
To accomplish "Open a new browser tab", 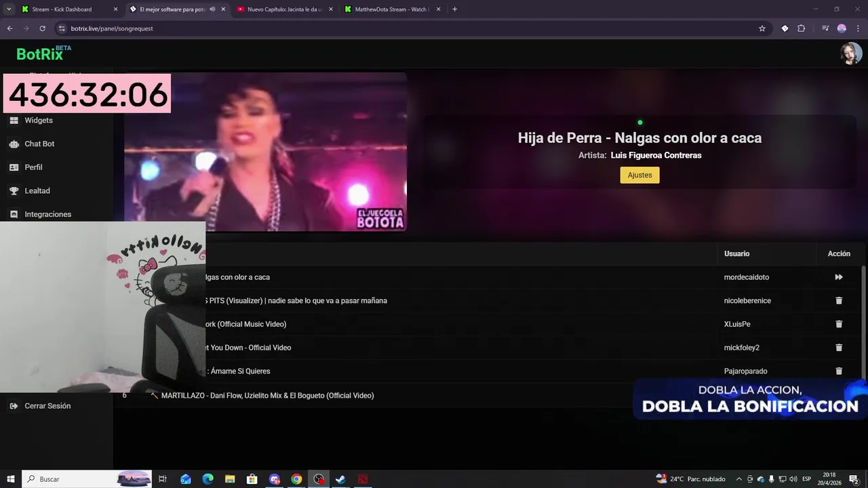I will (454, 9).
